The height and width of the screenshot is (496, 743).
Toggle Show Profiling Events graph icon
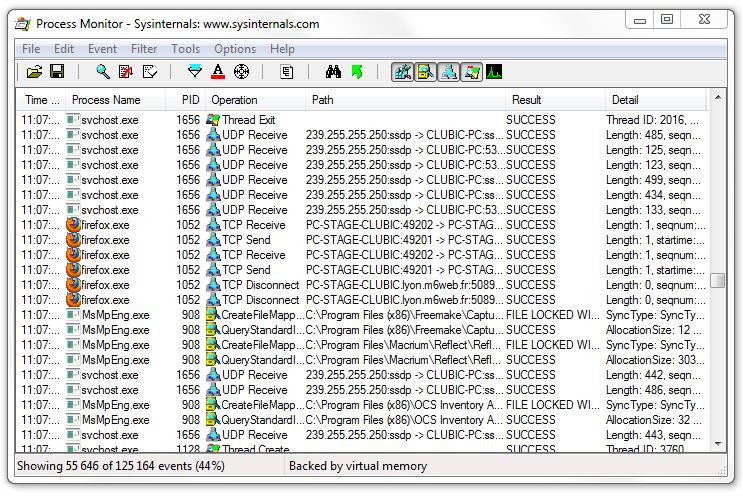click(494, 72)
